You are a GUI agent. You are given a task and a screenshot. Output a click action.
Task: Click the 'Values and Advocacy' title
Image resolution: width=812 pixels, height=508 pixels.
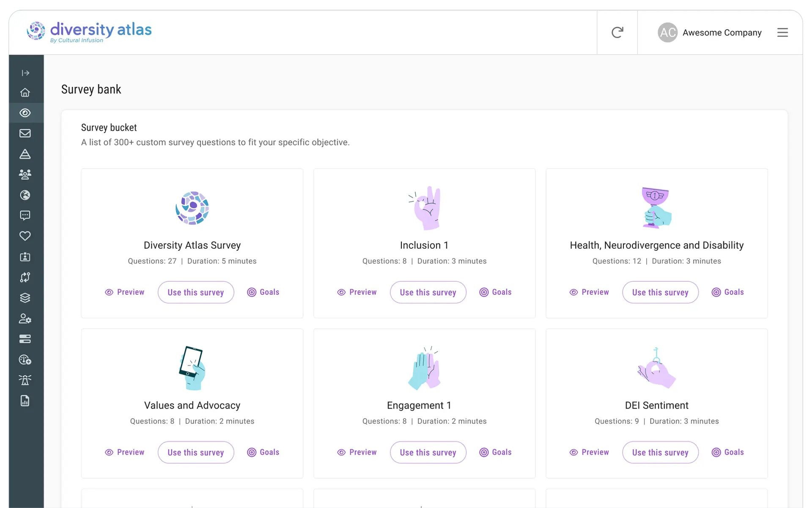192,405
